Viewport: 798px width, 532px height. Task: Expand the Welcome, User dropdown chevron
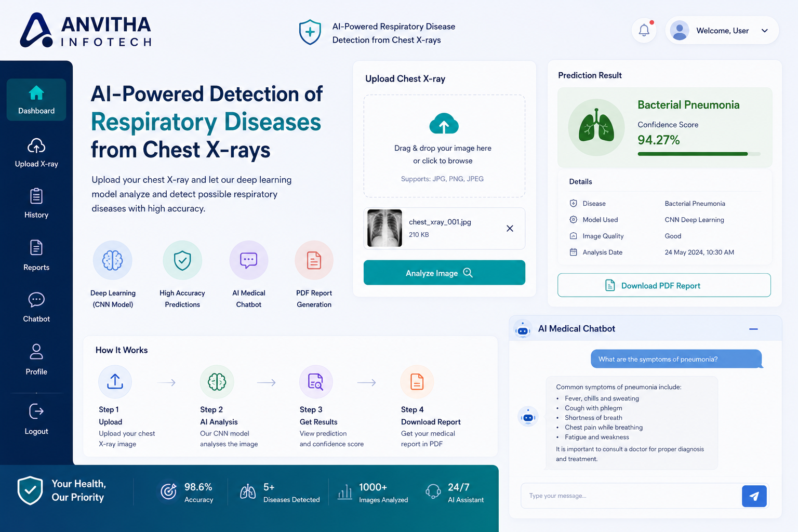[764, 31]
